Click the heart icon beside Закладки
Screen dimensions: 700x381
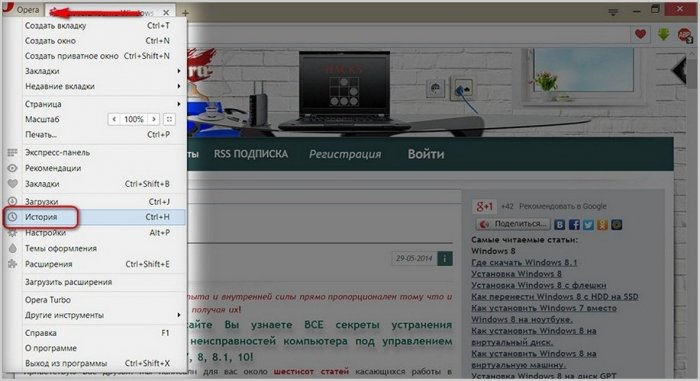point(12,184)
